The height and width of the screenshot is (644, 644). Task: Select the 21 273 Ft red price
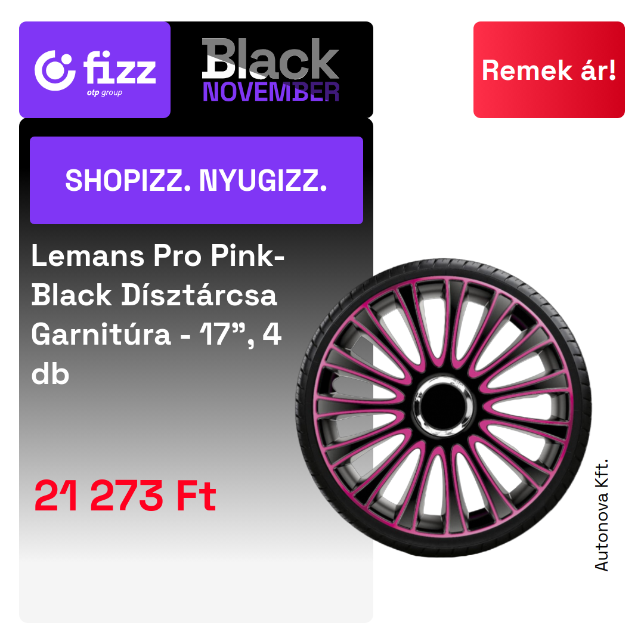click(x=125, y=496)
